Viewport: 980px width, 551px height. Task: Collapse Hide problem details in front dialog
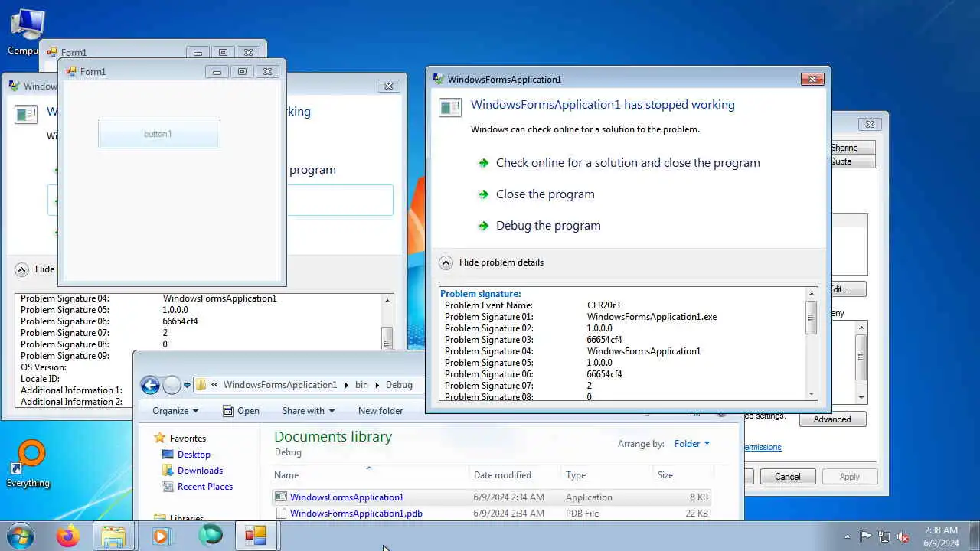pyautogui.click(x=492, y=262)
